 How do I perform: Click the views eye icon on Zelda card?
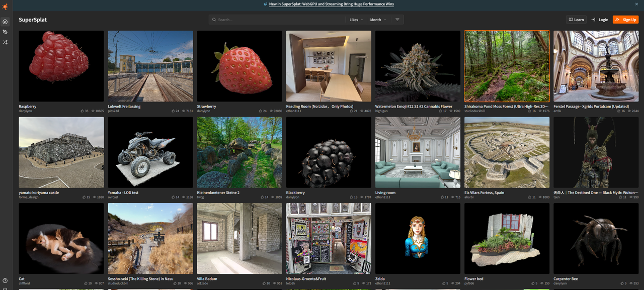pos(452,283)
